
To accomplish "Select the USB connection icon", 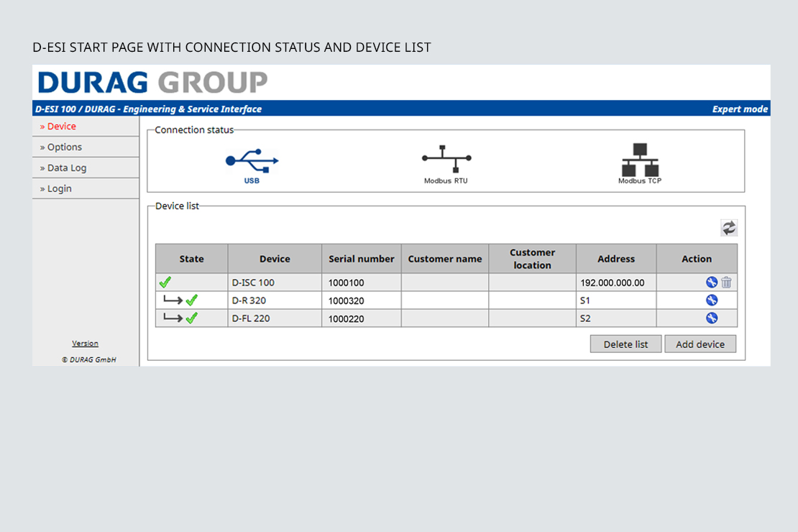I will [252, 166].
